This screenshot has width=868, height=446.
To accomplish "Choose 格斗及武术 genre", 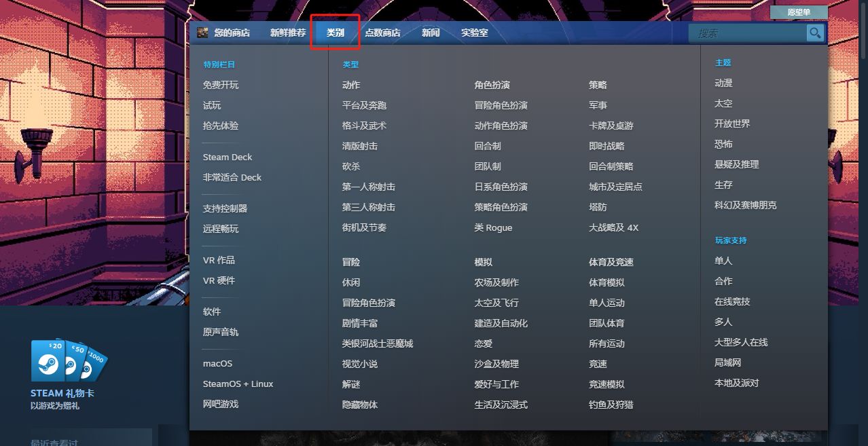I will pyautogui.click(x=364, y=126).
